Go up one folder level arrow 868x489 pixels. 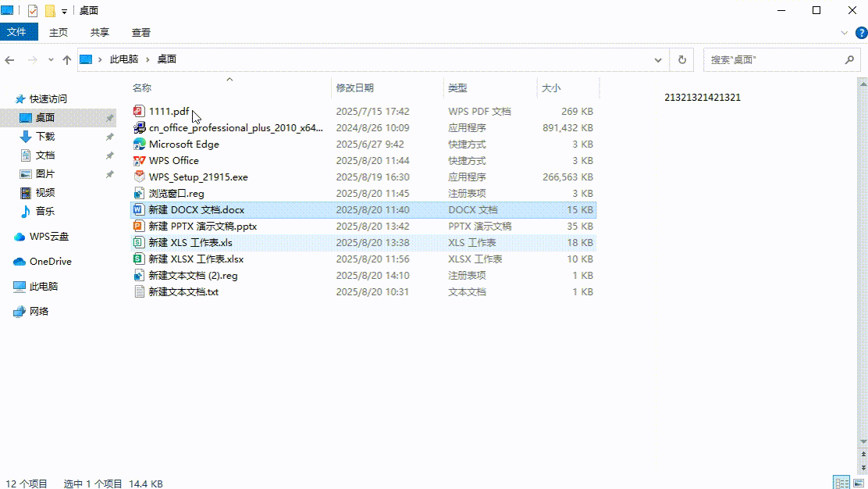(x=67, y=60)
